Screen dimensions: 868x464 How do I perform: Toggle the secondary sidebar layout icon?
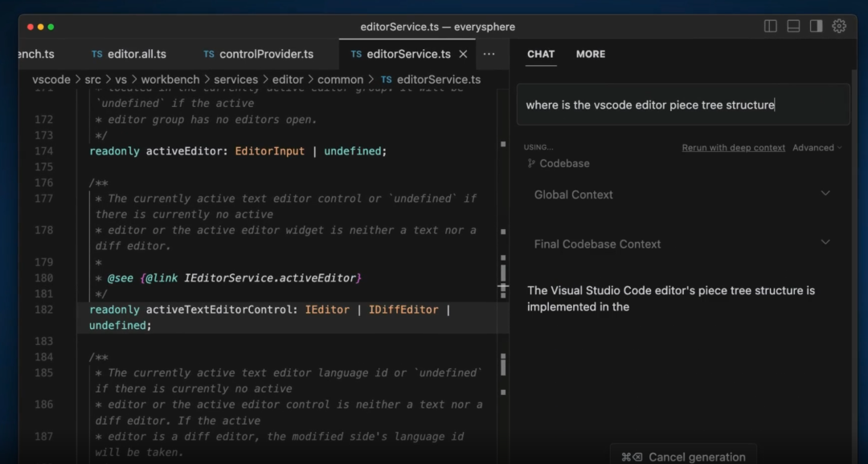coord(816,26)
